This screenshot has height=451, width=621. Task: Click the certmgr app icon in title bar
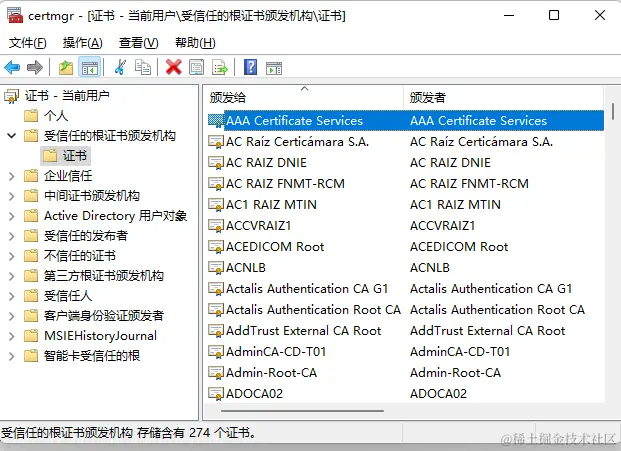pos(15,15)
